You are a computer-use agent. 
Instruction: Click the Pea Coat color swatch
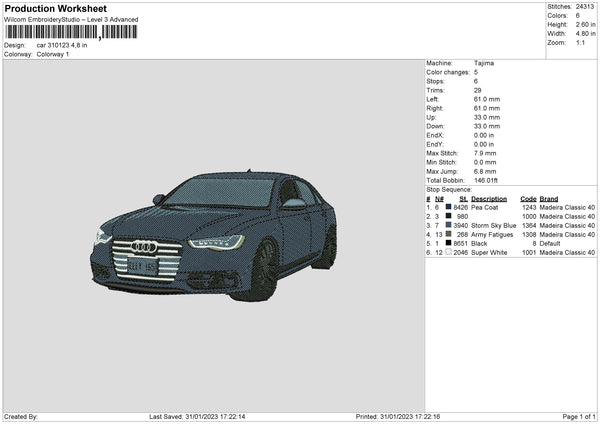click(x=449, y=207)
